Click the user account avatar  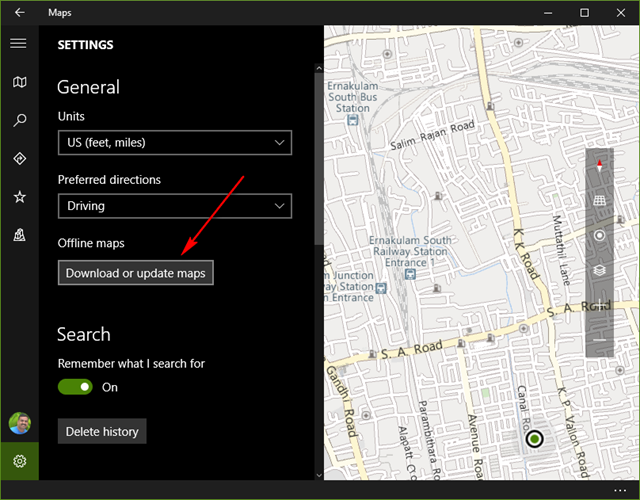pyautogui.click(x=20, y=423)
